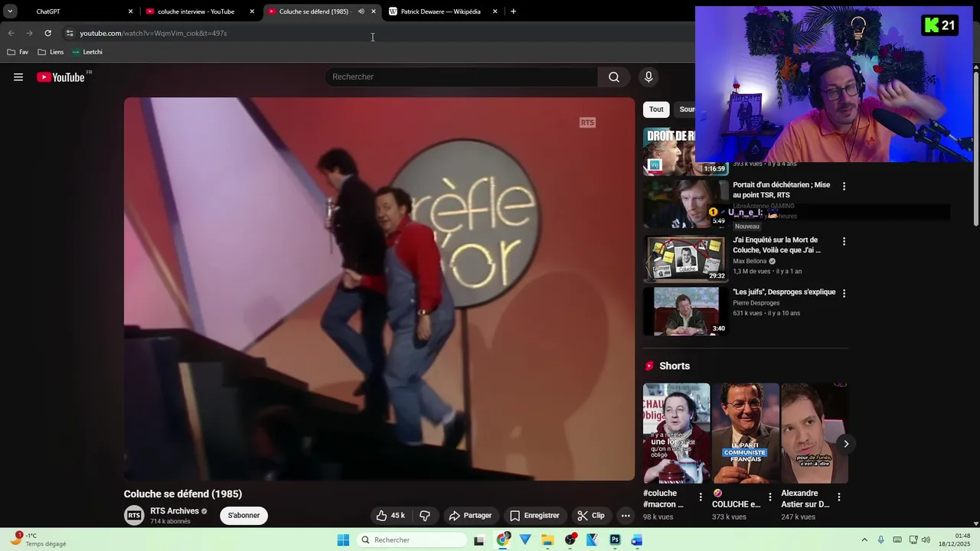
Task: Open the RTS Archives channel name link
Action: click(175, 511)
